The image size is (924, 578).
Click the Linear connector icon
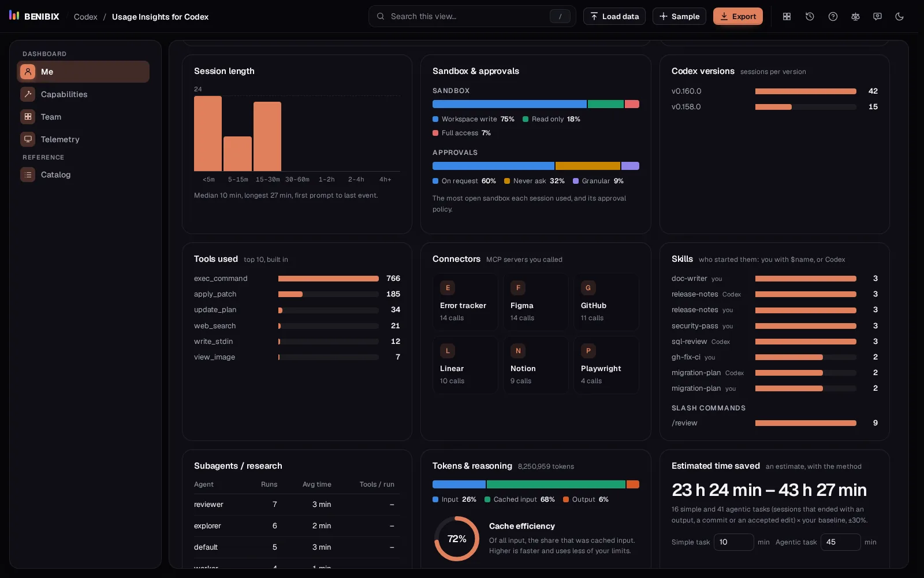tap(448, 351)
